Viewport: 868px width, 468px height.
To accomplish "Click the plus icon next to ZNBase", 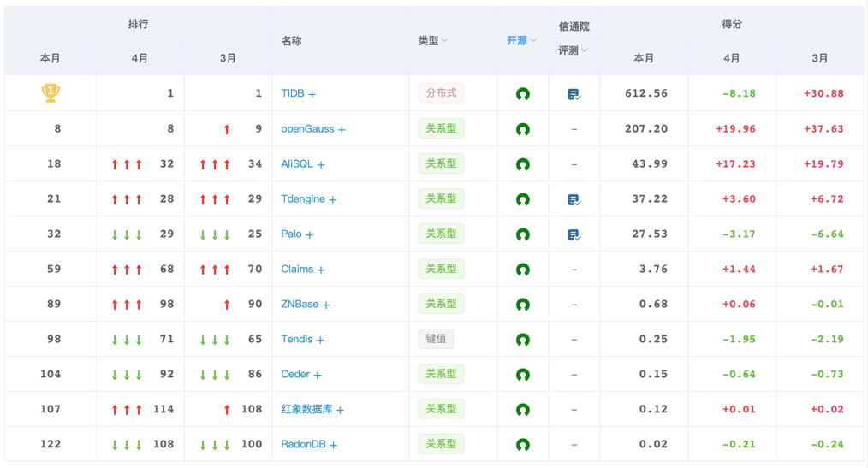I will click(x=326, y=305).
